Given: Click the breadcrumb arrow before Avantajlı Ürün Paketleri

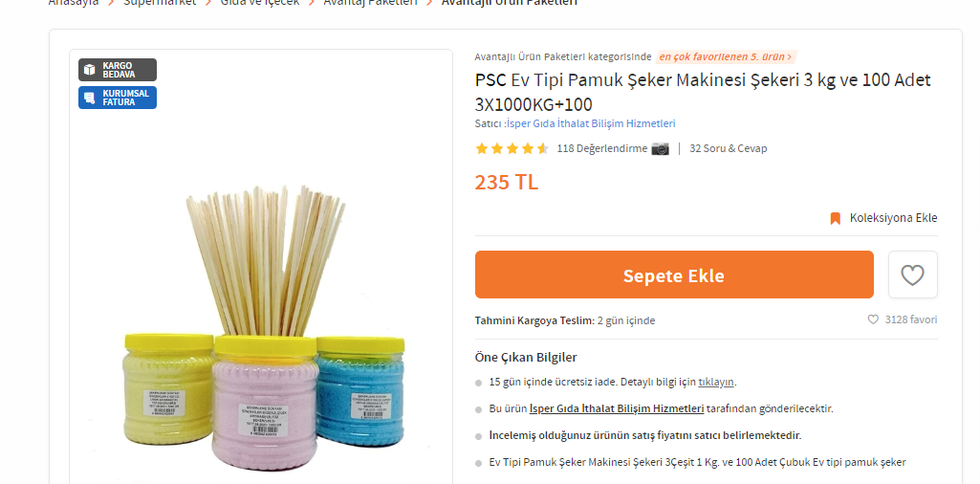Looking at the screenshot, I should pos(429,3).
